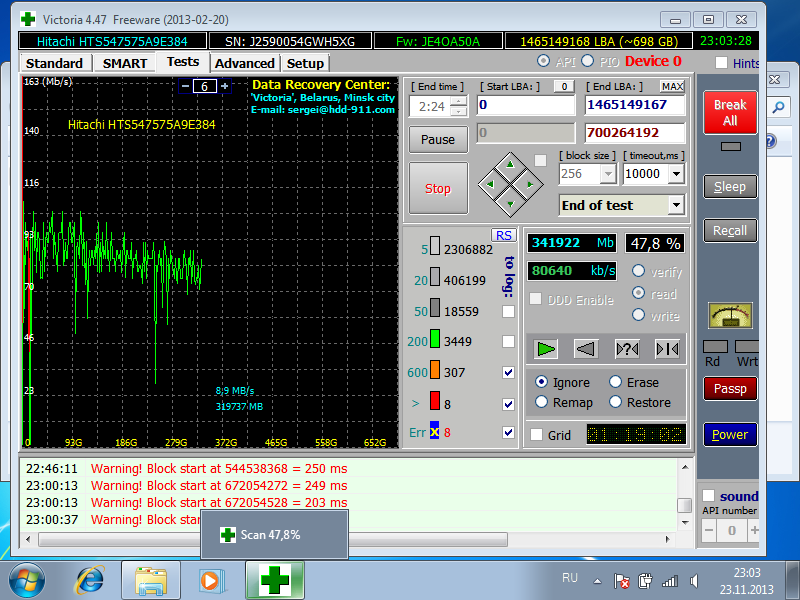Click the Action Center flag tray icon

[621, 581]
